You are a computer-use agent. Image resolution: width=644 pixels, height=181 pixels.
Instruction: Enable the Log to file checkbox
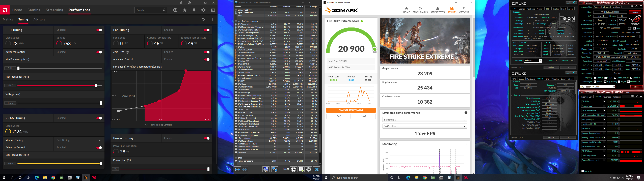click(582, 171)
